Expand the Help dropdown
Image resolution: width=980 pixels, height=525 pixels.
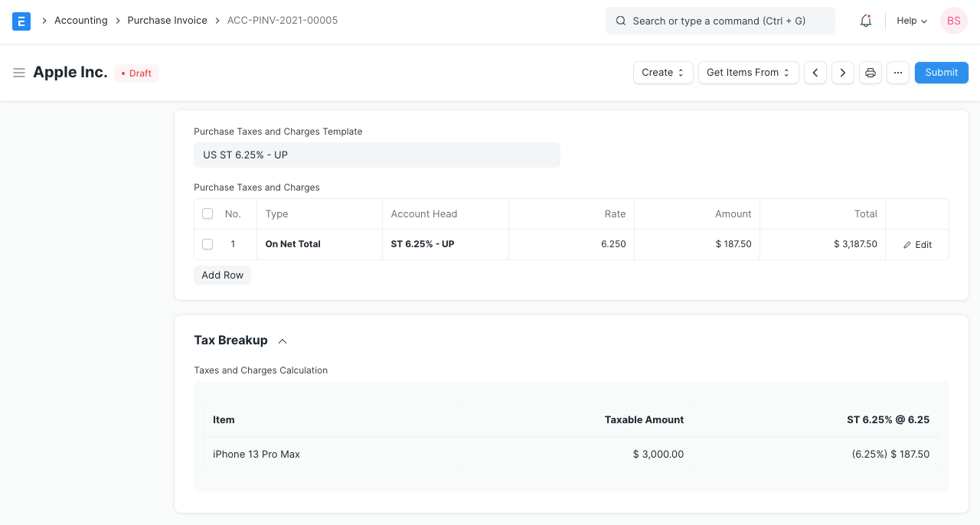point(911,21)
